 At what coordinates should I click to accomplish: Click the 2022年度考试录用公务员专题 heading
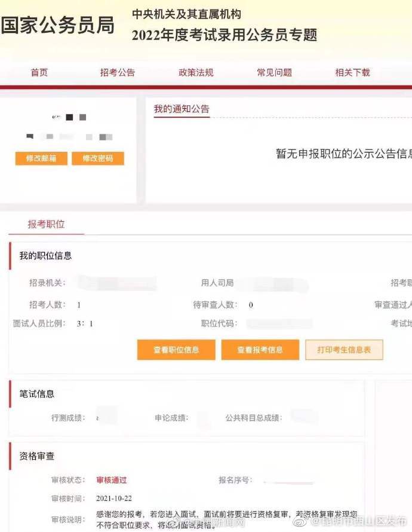point(225,35)
